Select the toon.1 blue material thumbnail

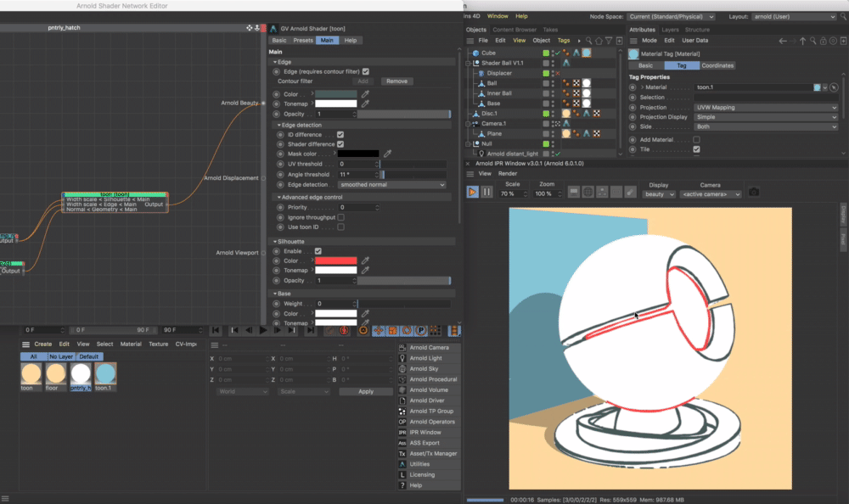click(105, 373)
